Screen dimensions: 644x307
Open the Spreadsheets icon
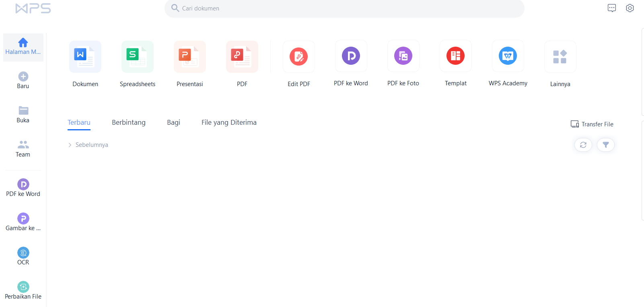tap(138, 57)
